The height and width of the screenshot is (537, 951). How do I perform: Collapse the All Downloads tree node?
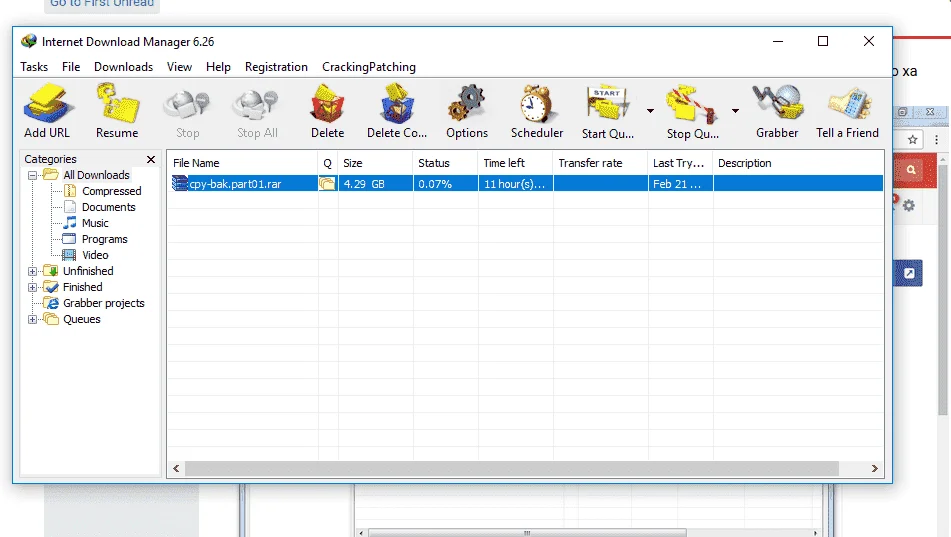(33, 175)
